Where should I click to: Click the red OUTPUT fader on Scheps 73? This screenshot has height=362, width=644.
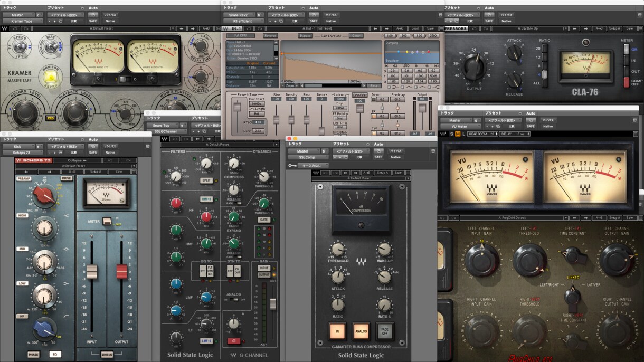click(x=121, y=271)
